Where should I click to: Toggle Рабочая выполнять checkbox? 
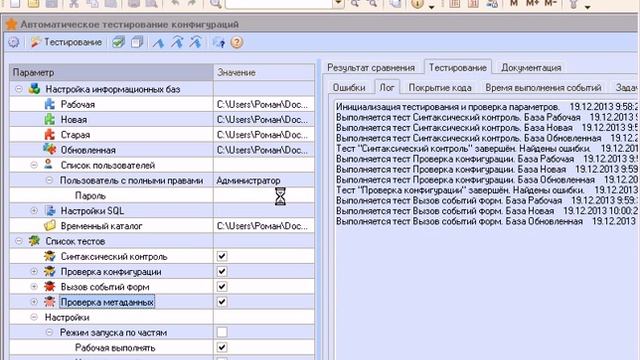[222, 347]
